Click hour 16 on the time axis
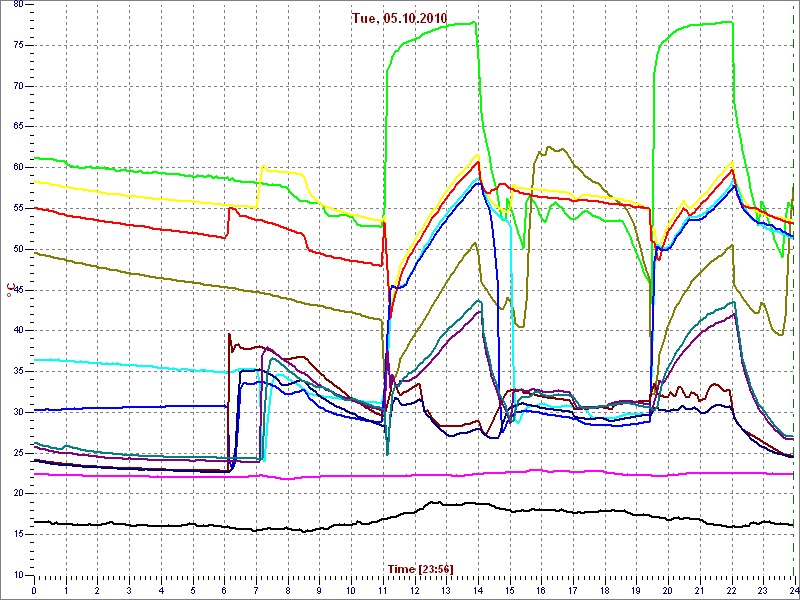Image resolution: width=800 pixels, height=600 pixels. (x=541, y=590)
